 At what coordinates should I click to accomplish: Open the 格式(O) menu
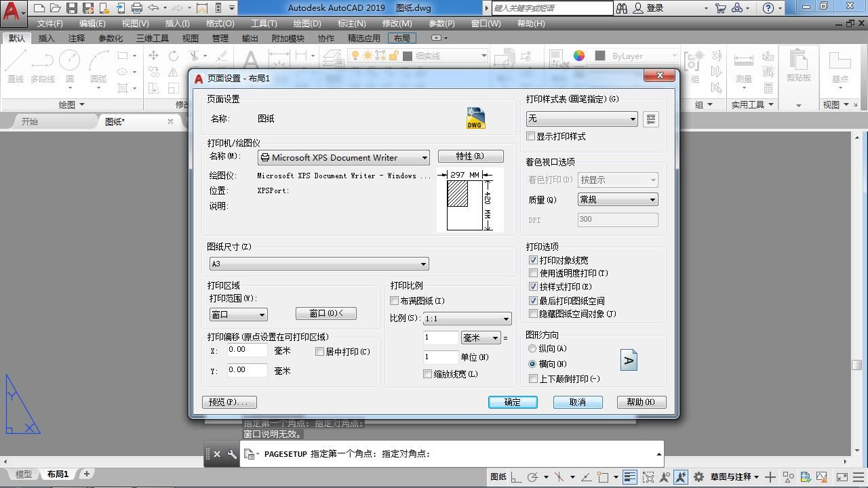tap(220, 23)
